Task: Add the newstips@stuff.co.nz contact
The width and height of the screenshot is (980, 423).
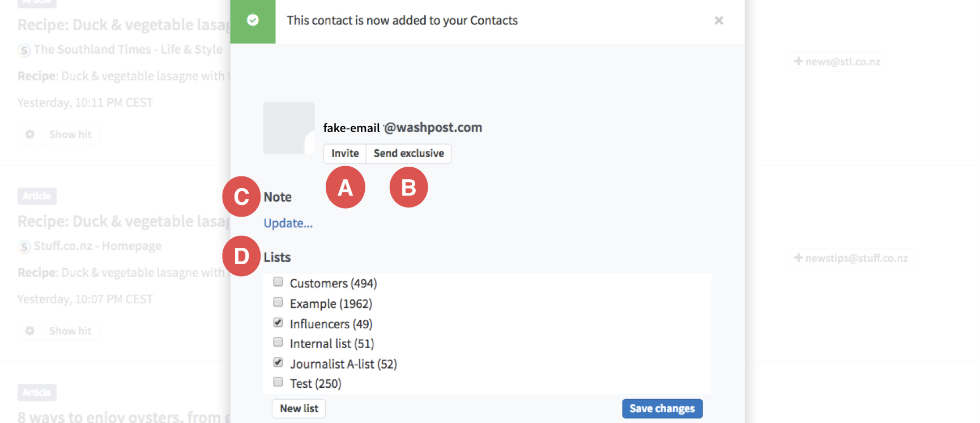Action: 850,258
